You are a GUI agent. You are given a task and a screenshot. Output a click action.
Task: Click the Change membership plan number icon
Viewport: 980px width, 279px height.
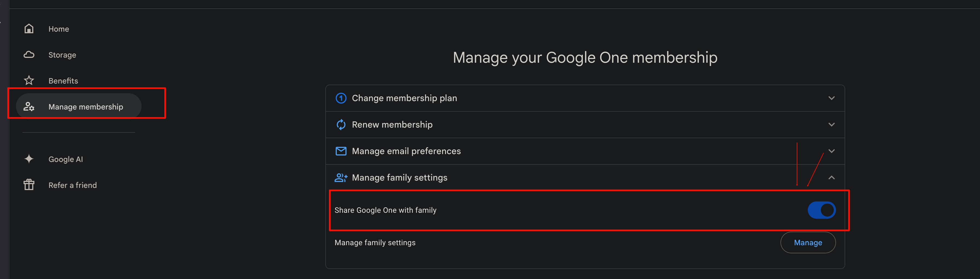341,98
